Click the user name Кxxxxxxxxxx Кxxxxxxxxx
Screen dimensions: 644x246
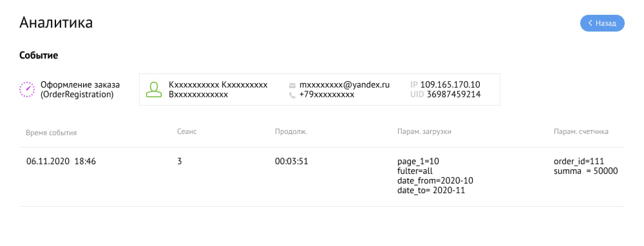pyautogui.click(x=218, y=85)
